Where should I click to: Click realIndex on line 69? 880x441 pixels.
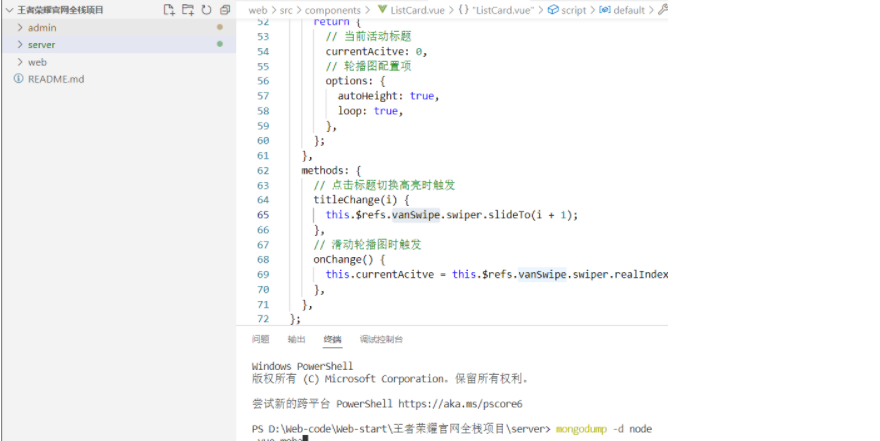pyautogui.click(x=641, y=274)
